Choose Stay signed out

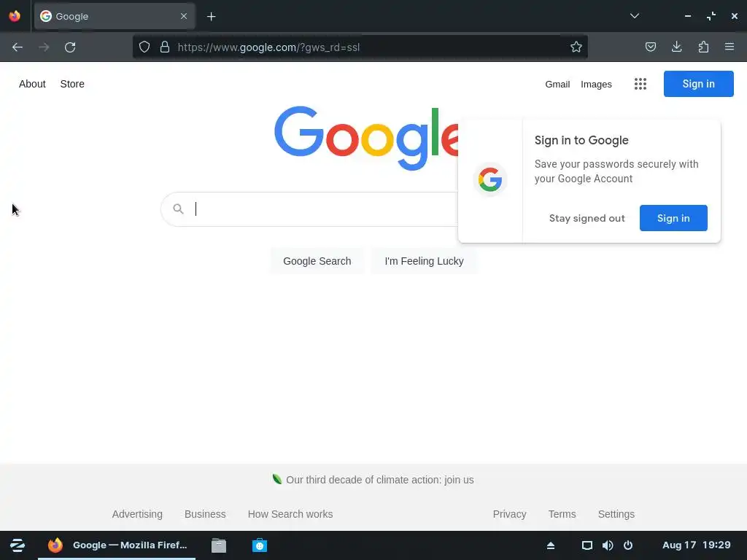pyautogui.click(x=587, y=218)
